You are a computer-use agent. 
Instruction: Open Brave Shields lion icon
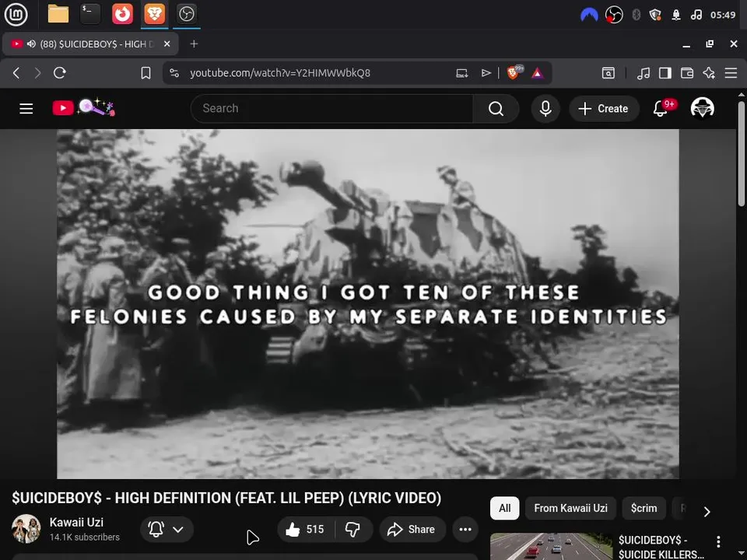pyautogui.click(x=514, y=72)
